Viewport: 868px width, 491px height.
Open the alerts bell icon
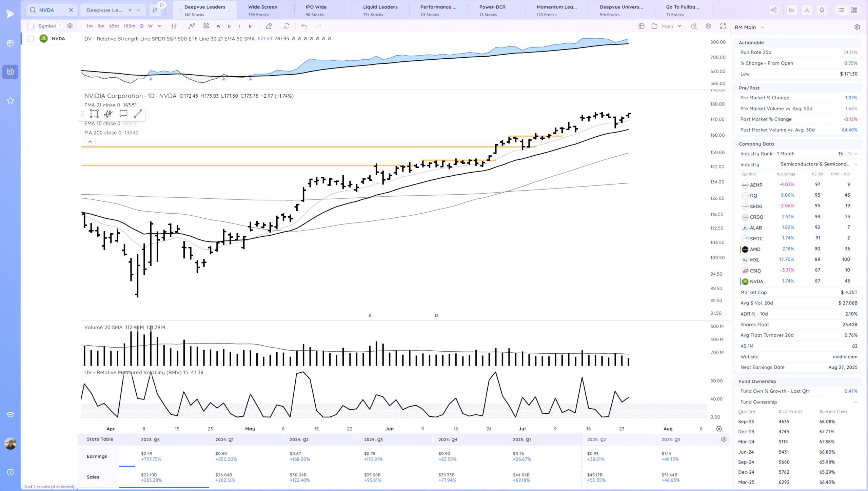coord(822,10)
